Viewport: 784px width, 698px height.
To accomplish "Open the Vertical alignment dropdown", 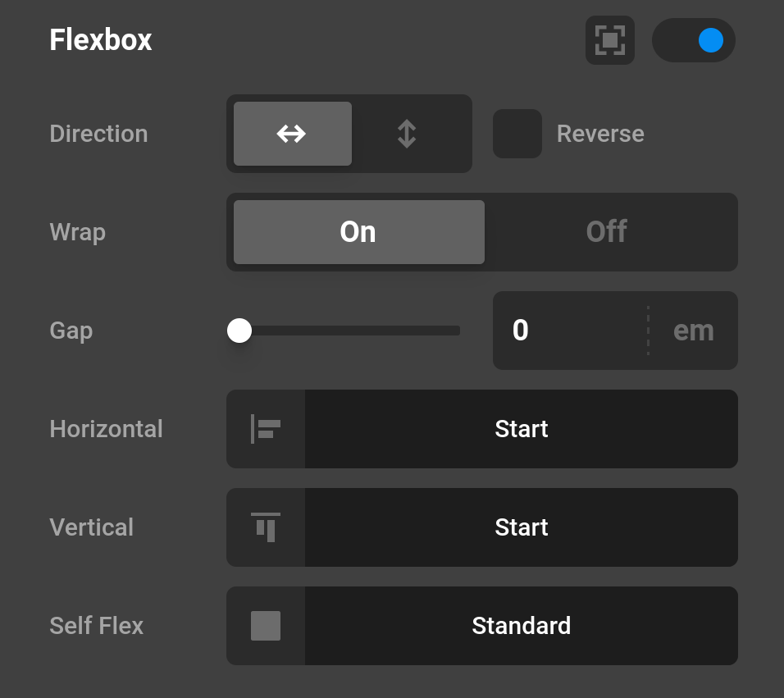I will 522,527.
